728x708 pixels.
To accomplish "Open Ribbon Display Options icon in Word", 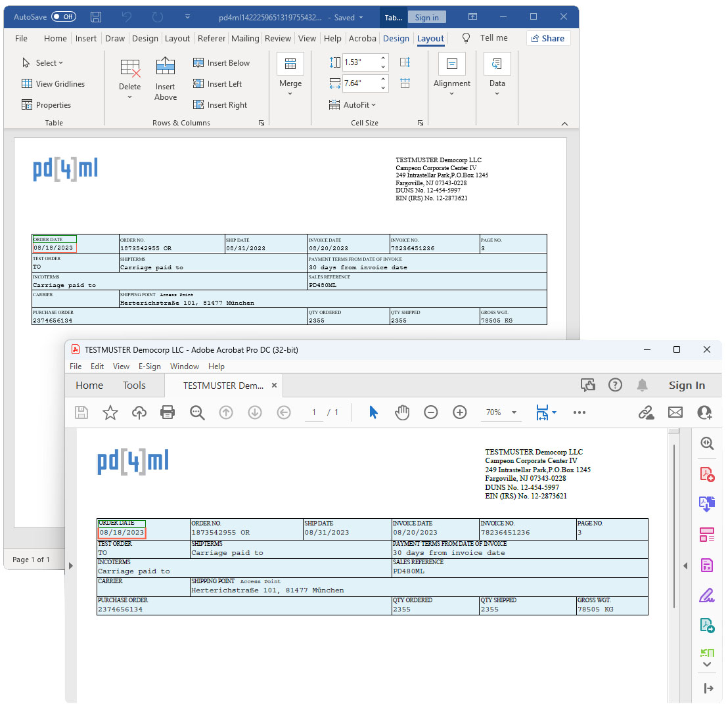I will pos(472,16).
